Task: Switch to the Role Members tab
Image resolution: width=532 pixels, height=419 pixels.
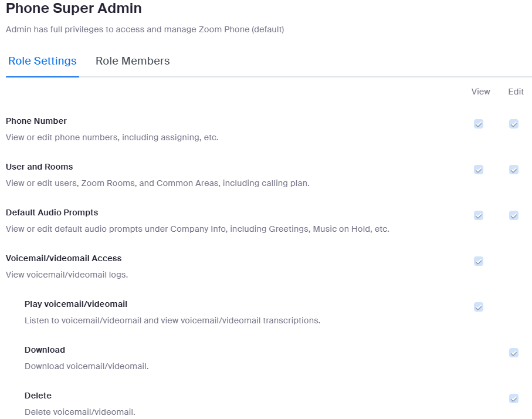Action: coord(133,61)
